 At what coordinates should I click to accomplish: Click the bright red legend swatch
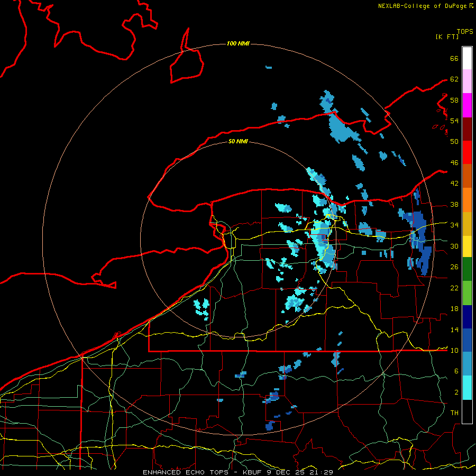coord(467,152)
